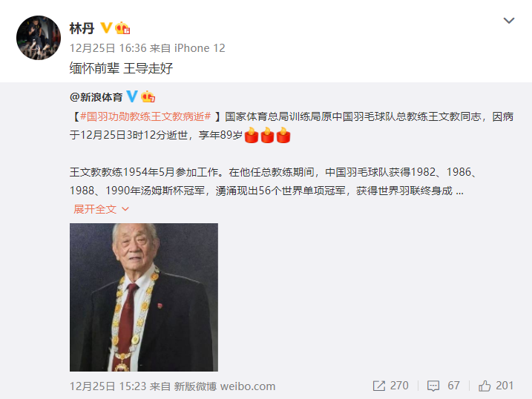Click the crown badge next to 新浪体育
The image size is (532, 399).
point(148,96)
